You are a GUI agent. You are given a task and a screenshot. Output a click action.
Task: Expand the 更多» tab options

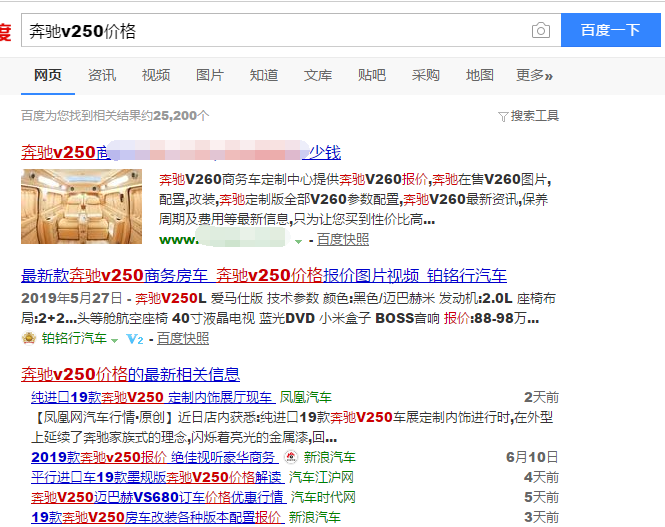(534, 75)
